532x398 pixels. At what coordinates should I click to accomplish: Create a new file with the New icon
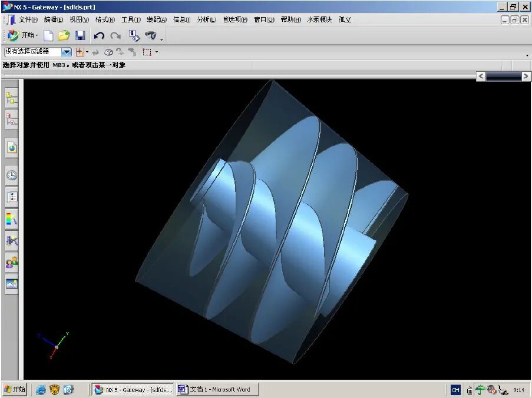48,35
